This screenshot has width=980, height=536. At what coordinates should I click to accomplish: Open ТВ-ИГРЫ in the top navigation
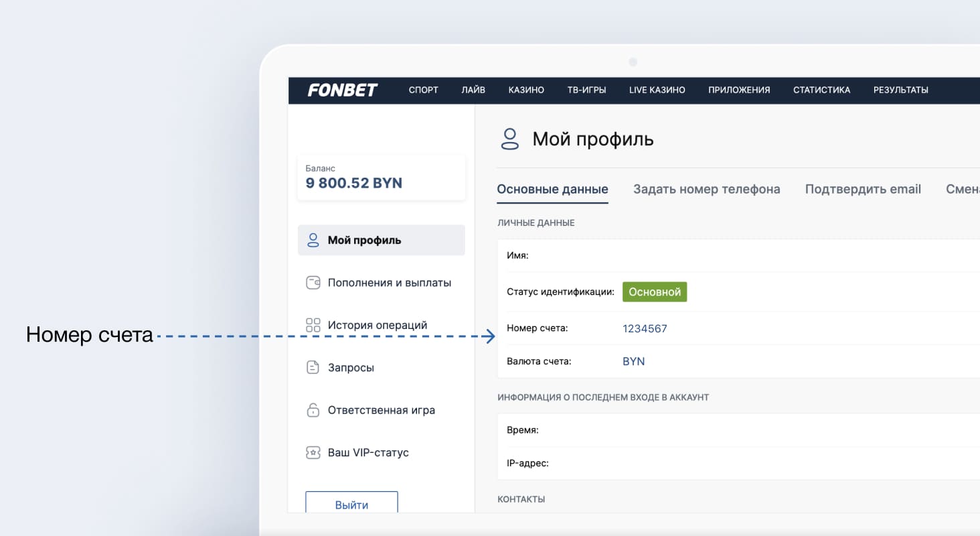[586, 90]
